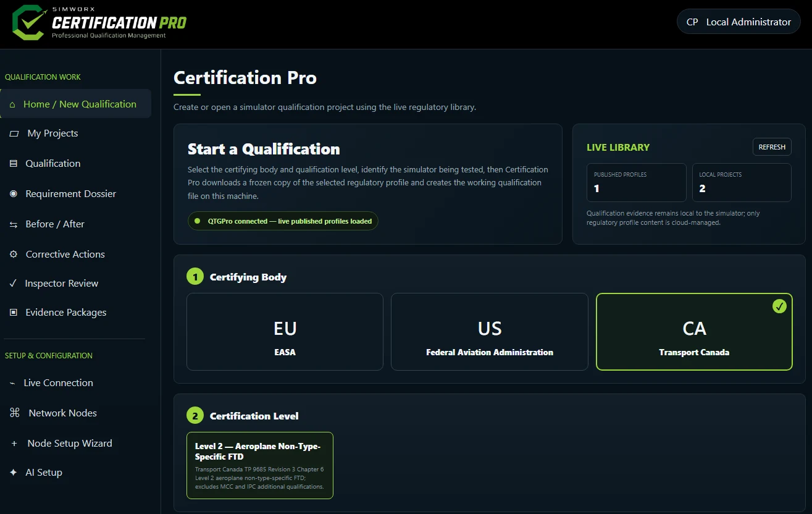Open Corrective Actions

coord(75,255)
